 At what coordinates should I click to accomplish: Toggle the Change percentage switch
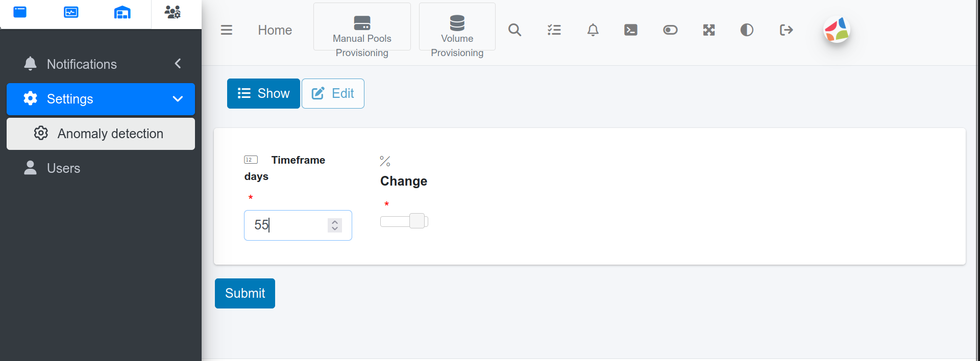click(404, 221)
